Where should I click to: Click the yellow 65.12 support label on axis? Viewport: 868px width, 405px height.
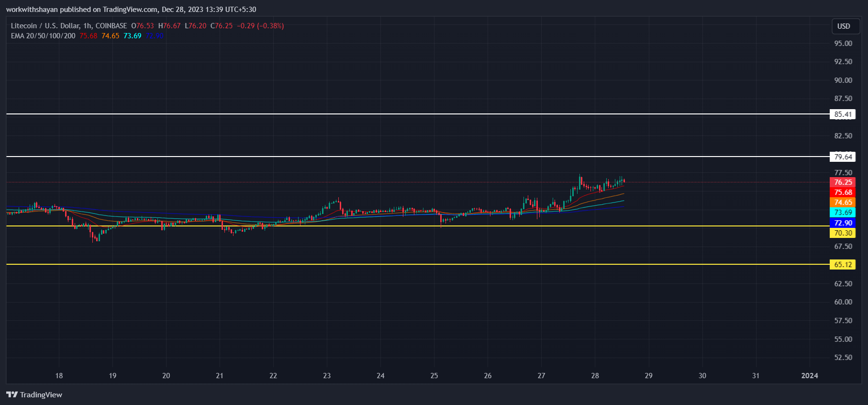click(x=843, y=265)
